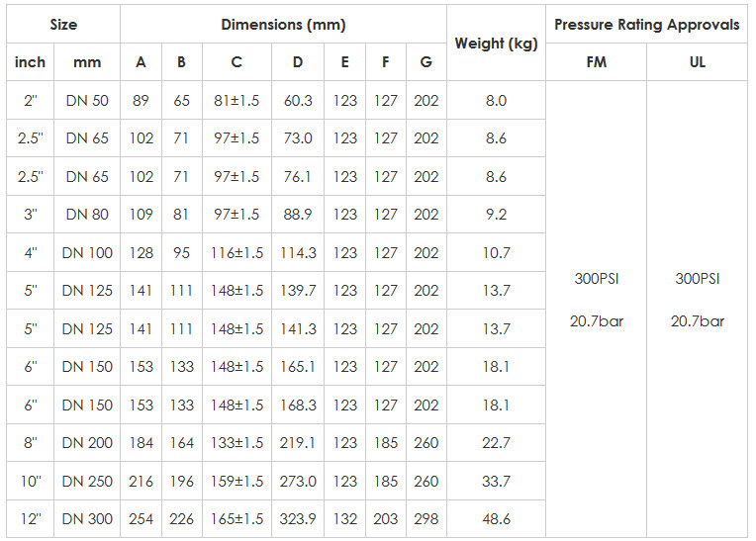Click the DN 200 size cell
Viewport: 756px width, 541px height.
[x=87, y=443]
